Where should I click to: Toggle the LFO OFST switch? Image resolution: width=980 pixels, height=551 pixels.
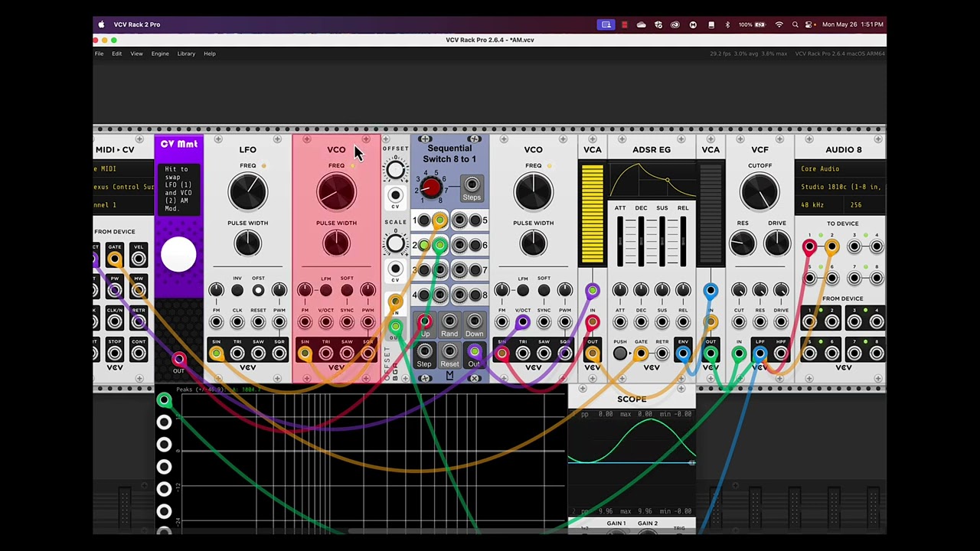258,290
